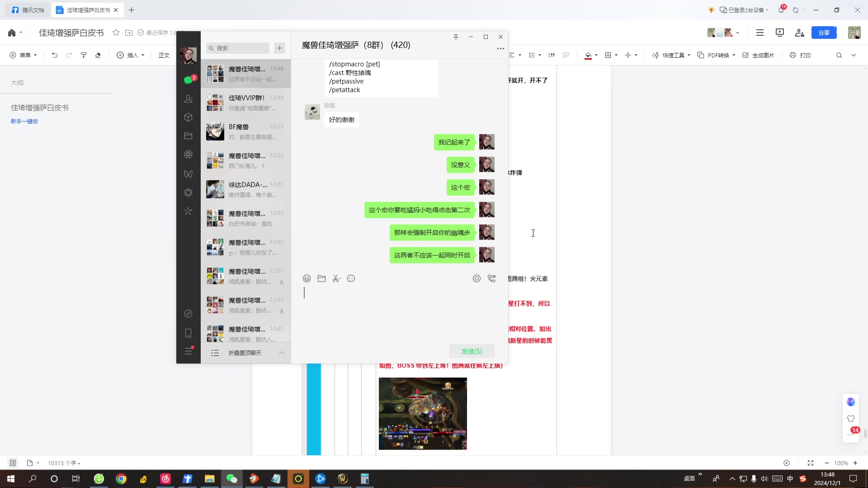Open the fill color dropdown arrow
Image resolution: width=868 pixels, height=488 pixels.
[x=596, y=55]
